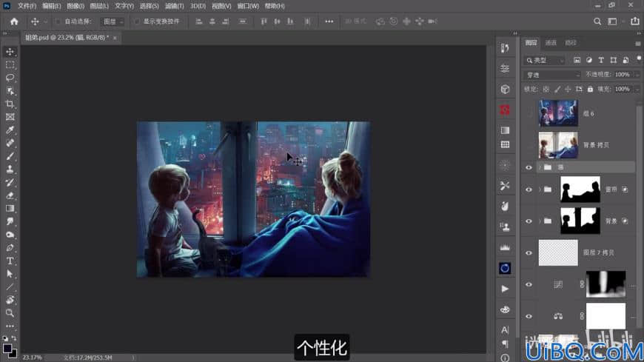Select the Crop tool
This screenshot has width=644, height=362.
(10, 104)
